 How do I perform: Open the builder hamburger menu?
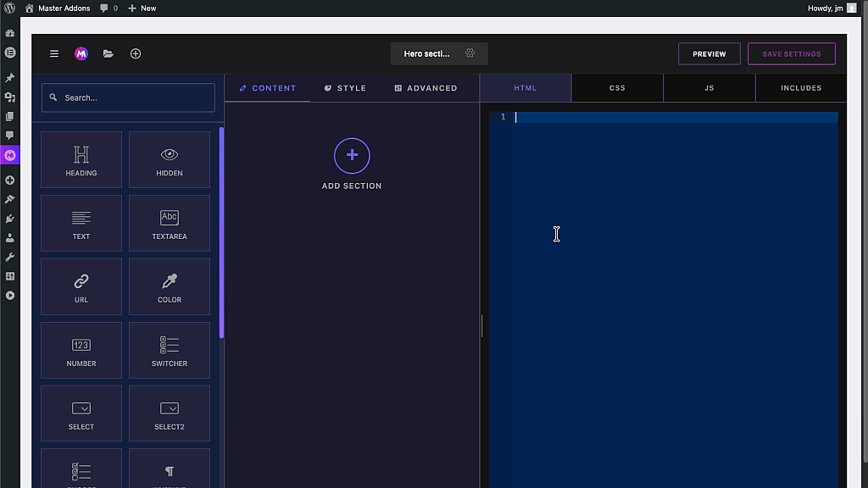(x=54, y=53)
